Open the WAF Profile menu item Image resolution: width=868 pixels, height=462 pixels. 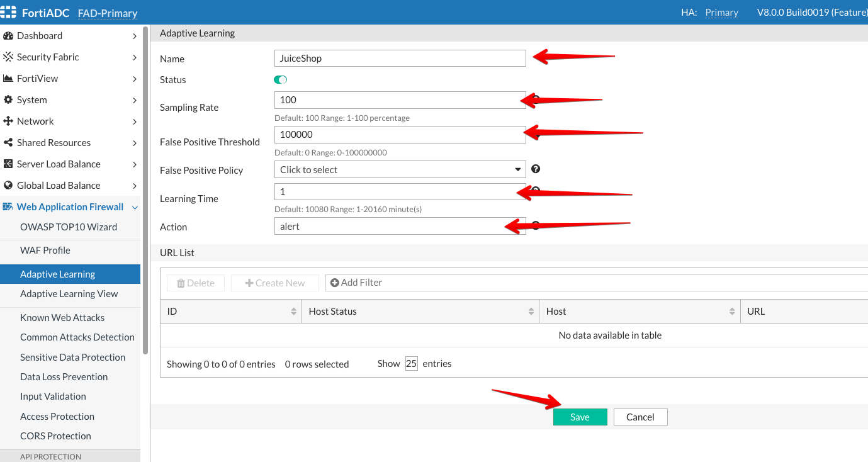(x=45, y=251)
